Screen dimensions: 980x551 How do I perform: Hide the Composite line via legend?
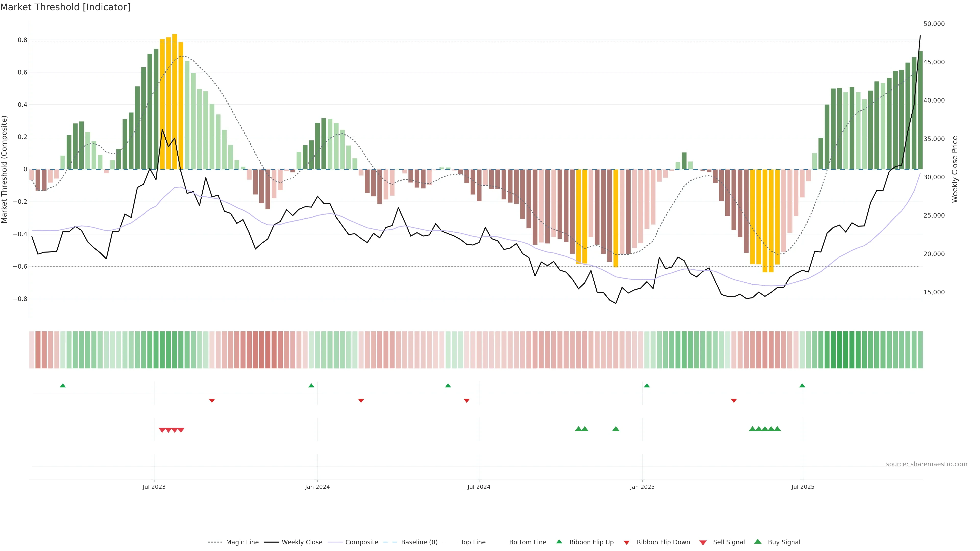[x=361, y=542]
